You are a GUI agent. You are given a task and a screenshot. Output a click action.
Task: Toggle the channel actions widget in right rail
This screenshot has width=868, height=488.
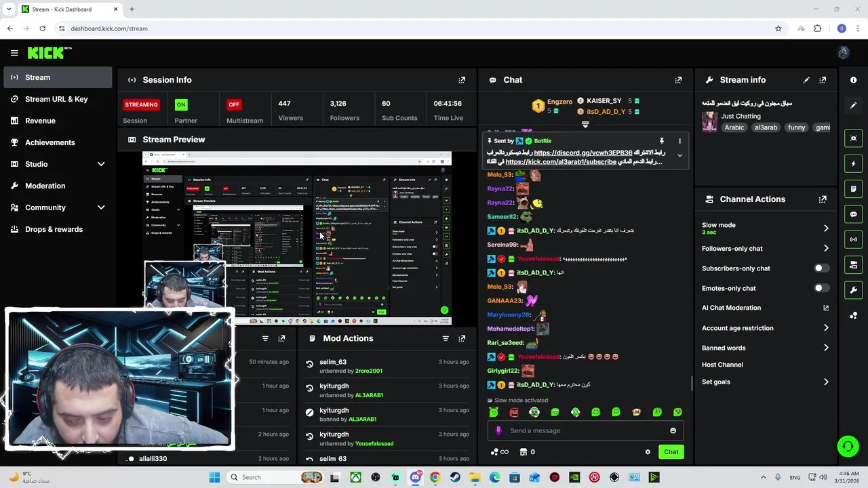pos(853,264)
